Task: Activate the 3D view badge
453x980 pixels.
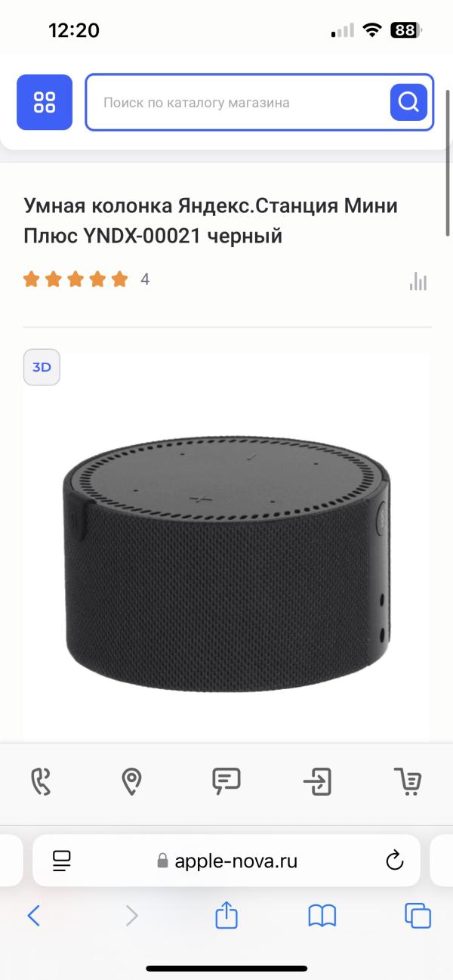Action: tap(42, 367)
